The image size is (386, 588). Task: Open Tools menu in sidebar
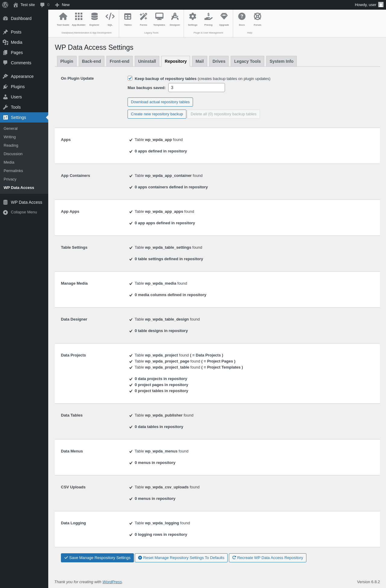(24, 107)
